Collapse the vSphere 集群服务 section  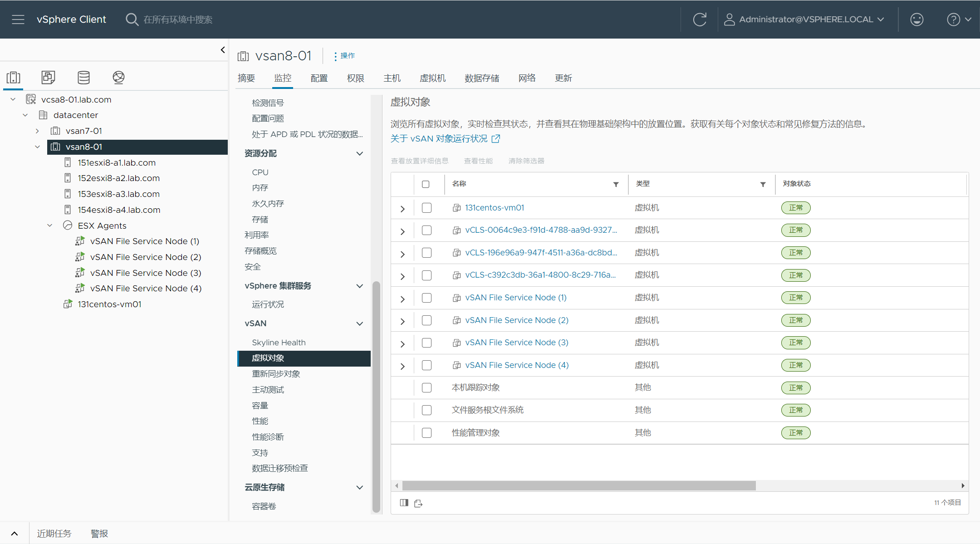(360, 286)
